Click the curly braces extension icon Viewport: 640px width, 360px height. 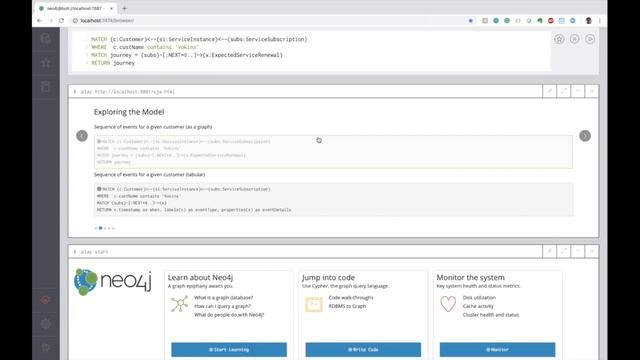click(x=518, y=20)
